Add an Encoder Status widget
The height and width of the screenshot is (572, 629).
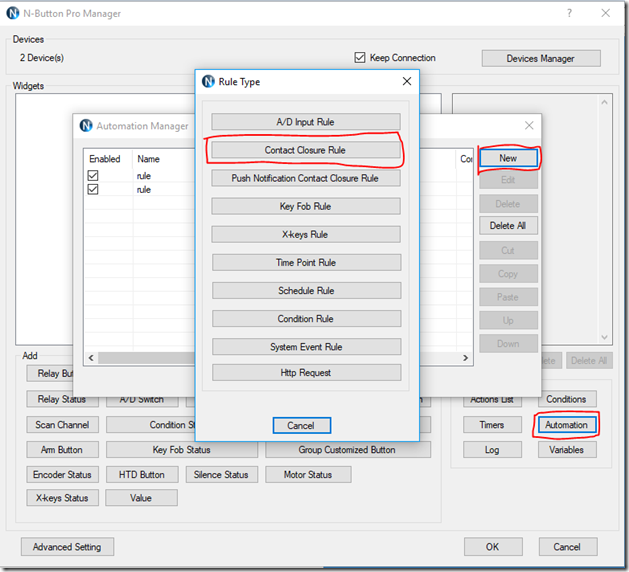tap(62, 475)
